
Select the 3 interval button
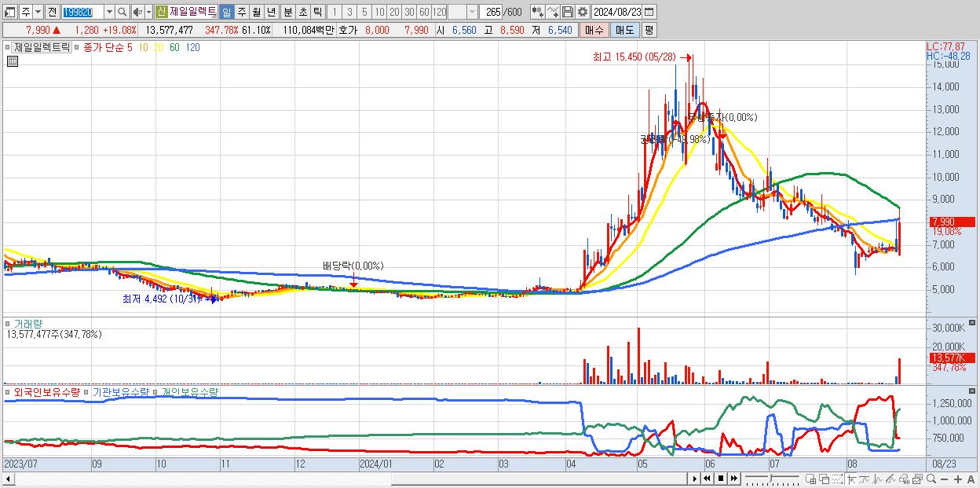[x=349, y=12]
